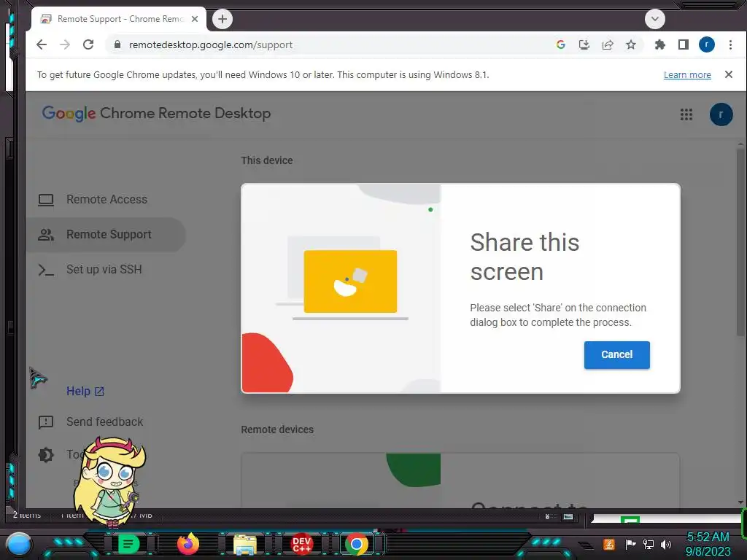Go back using the browser back arrow
This screenshot has width=747, height=560.
click(42, 44)
